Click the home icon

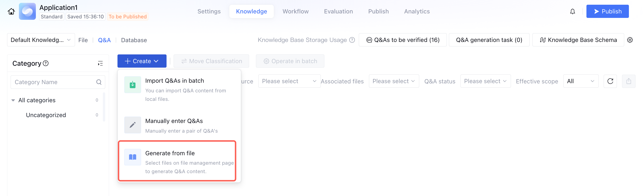11,12
